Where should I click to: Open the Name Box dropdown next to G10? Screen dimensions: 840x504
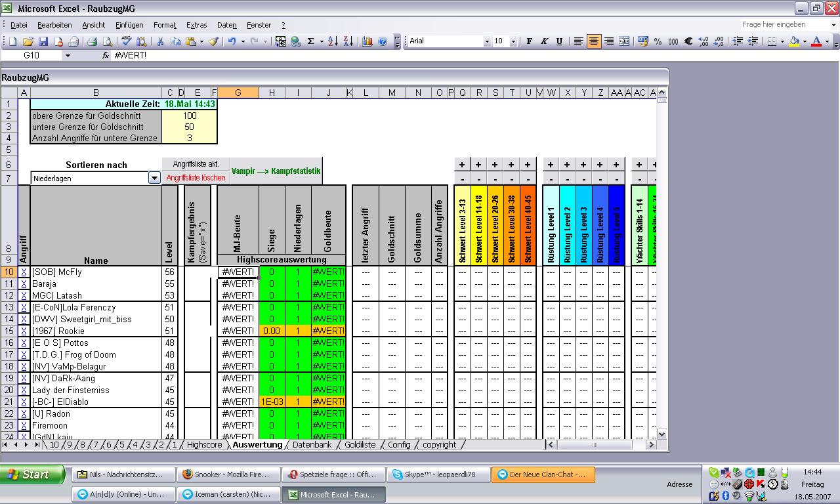[x=67, y=56]
